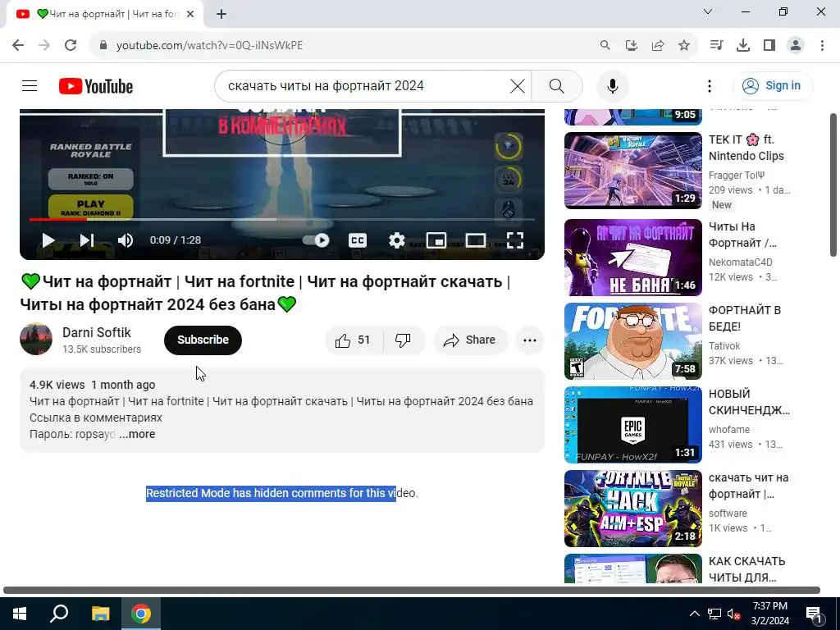Like the video
Viewport: 840px width, 630px height.
point(353,340)
